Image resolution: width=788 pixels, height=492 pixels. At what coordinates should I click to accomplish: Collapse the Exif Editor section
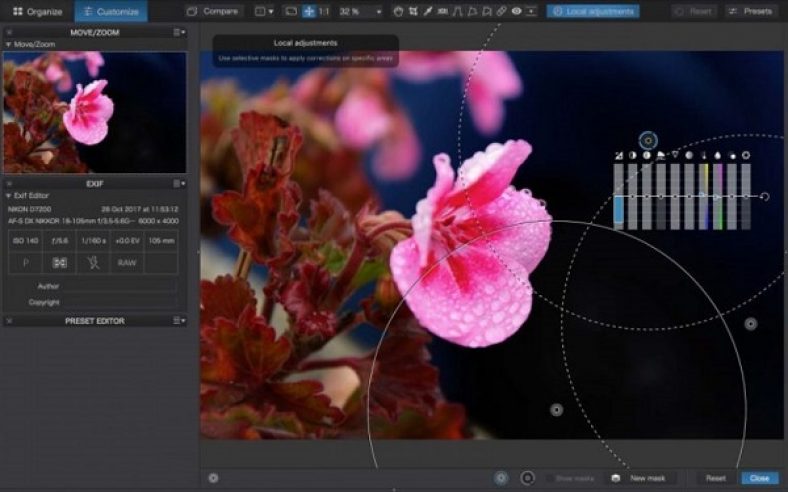pyautogui.click(x=9, y=195)
